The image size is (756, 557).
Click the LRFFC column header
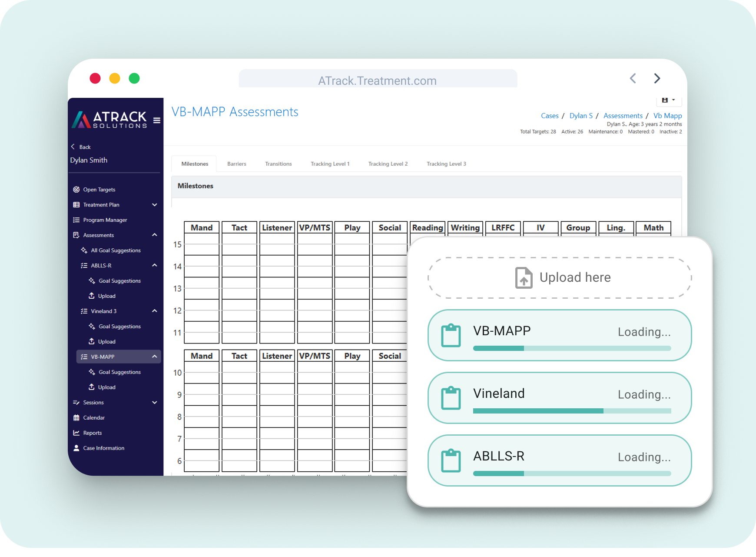(x=503, y=227)
